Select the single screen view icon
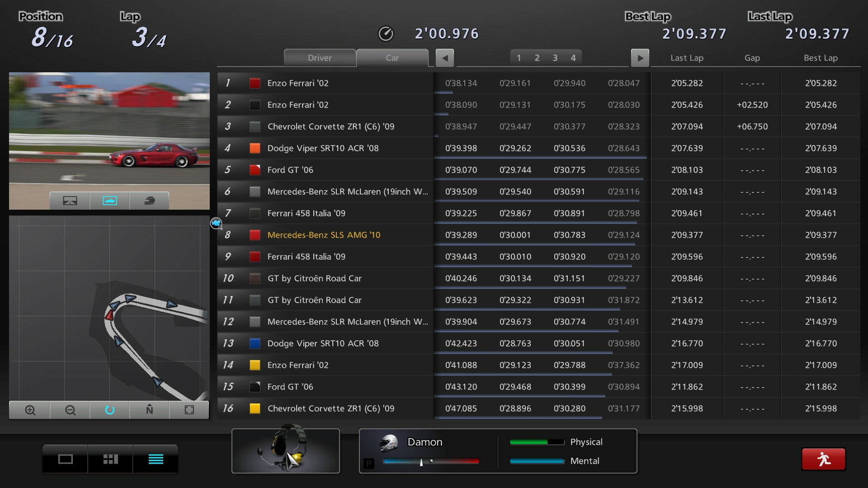The height and width of the screenshot is (488, 868). pos(65,459)
